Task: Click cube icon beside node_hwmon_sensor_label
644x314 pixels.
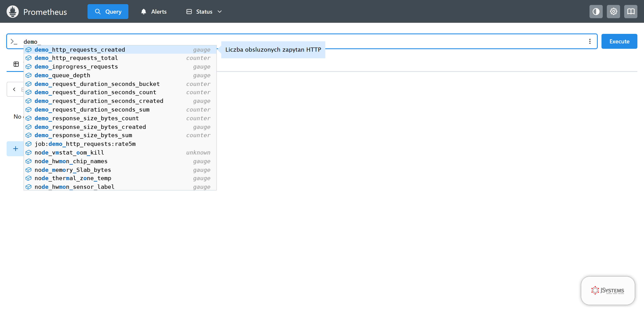Action: pyautogui.click(x=28, y=187)
